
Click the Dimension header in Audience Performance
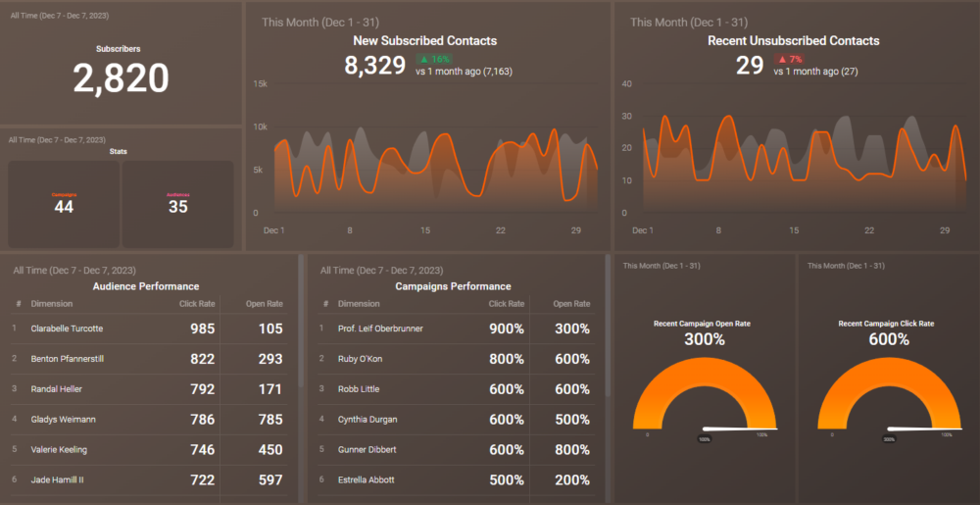tap(52, 304)
